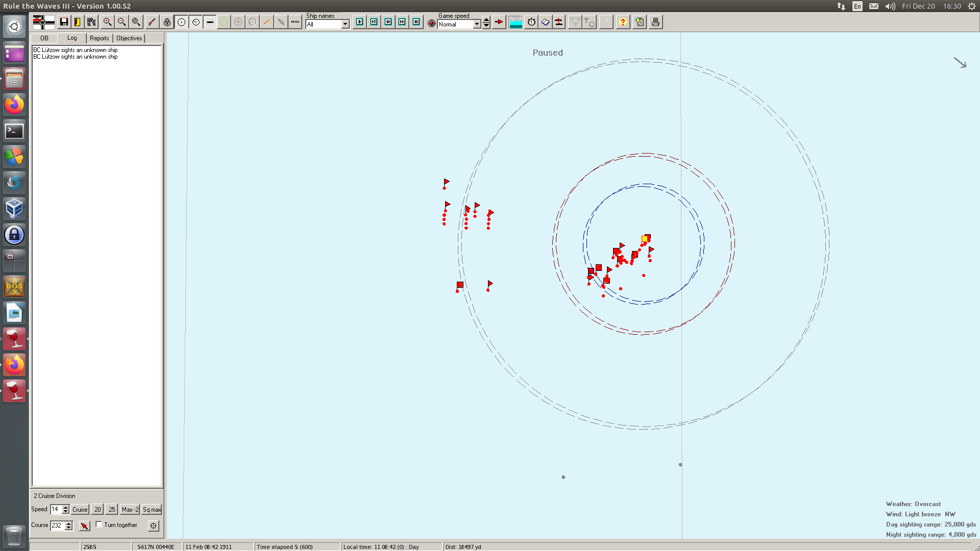
Task: Toggle the first range circle button
Action: [181, 22]
